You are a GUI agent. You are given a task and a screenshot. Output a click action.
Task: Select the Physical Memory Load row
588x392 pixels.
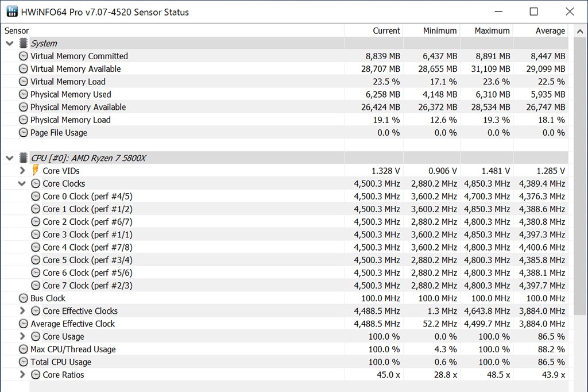70,120
